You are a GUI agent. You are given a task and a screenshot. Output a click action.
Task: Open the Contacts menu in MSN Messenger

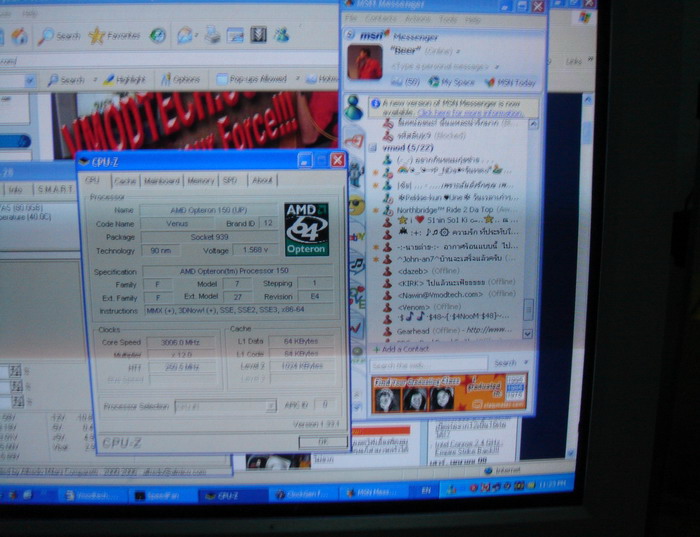point(380,19)
